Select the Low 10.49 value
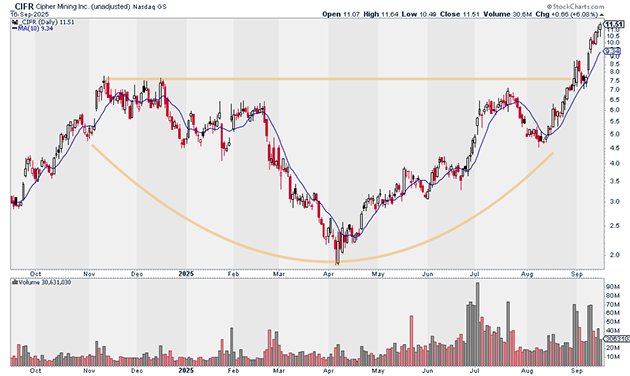 click(419, 14)
